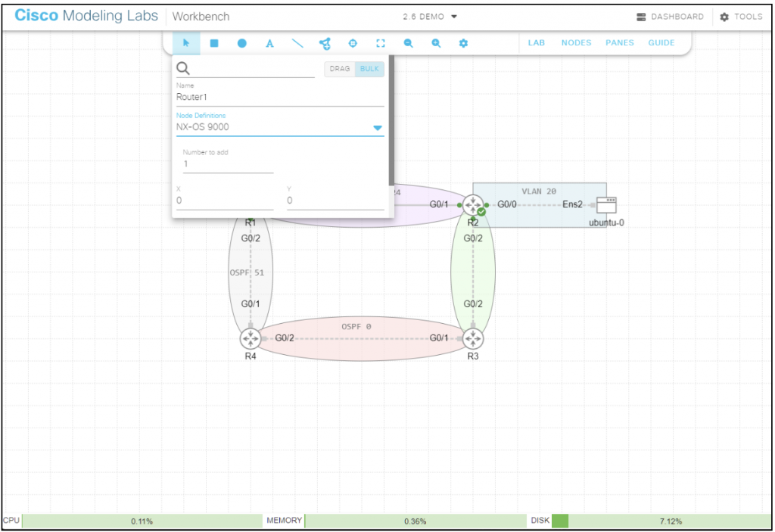Enable BULK node placement mode
This screenshot has height=532, width=775.
(369, 69)
